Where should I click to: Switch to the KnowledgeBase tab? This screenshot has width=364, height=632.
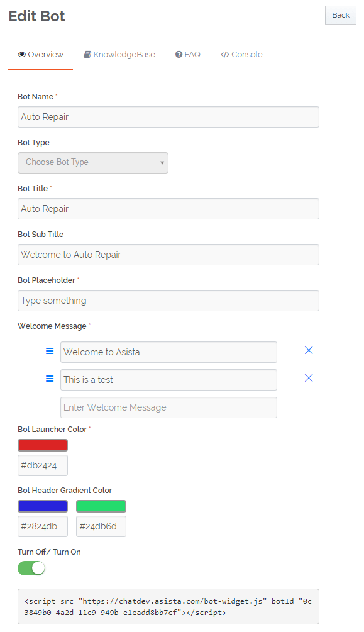coord(119,55)
